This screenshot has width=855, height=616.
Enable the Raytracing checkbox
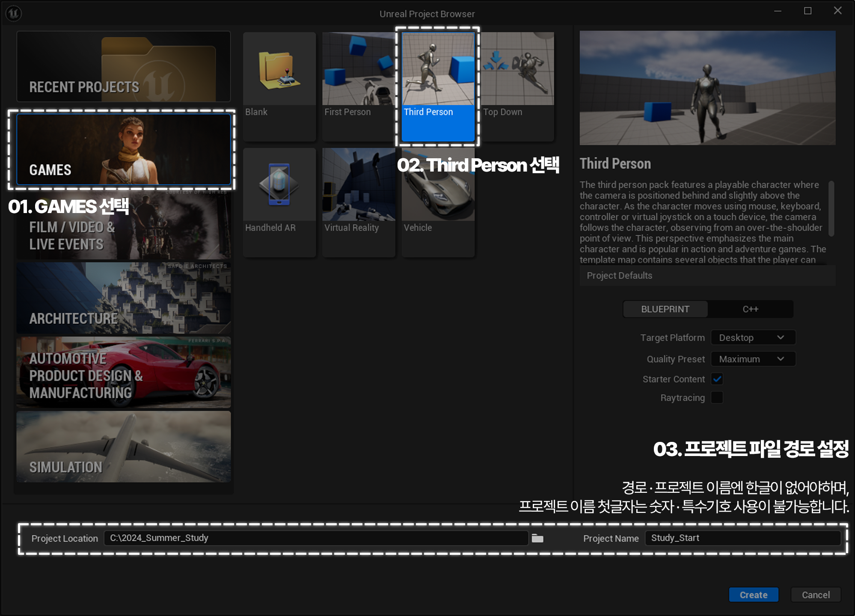[717, 397]
